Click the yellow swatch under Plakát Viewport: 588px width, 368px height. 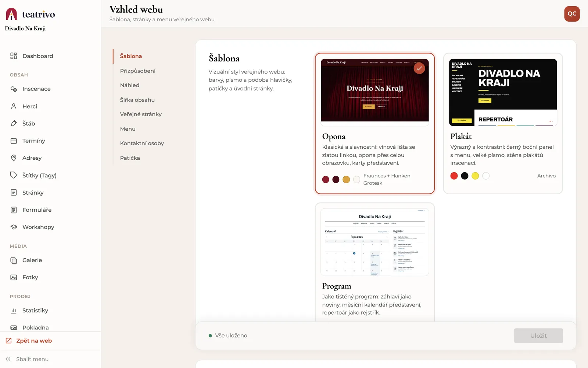(475, 176)
